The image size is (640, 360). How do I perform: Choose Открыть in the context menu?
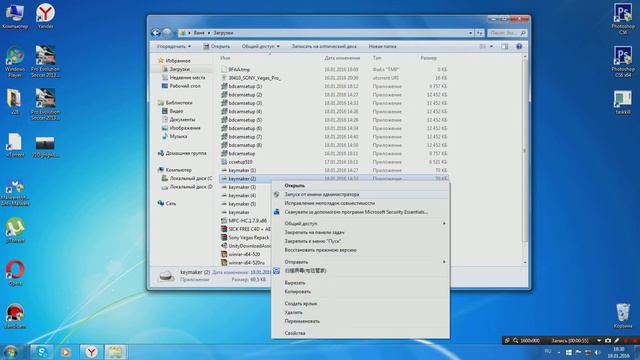(295, 186)
